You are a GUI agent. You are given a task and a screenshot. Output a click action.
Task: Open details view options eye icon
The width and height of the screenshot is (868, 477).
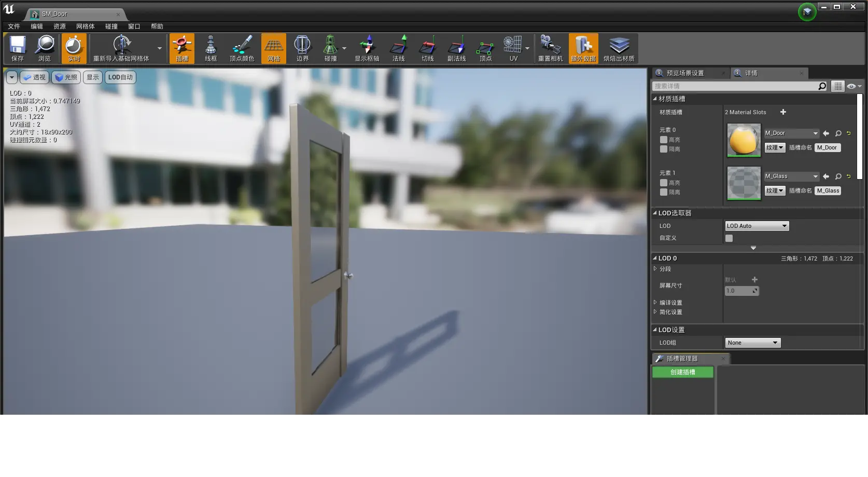point(853,86)
